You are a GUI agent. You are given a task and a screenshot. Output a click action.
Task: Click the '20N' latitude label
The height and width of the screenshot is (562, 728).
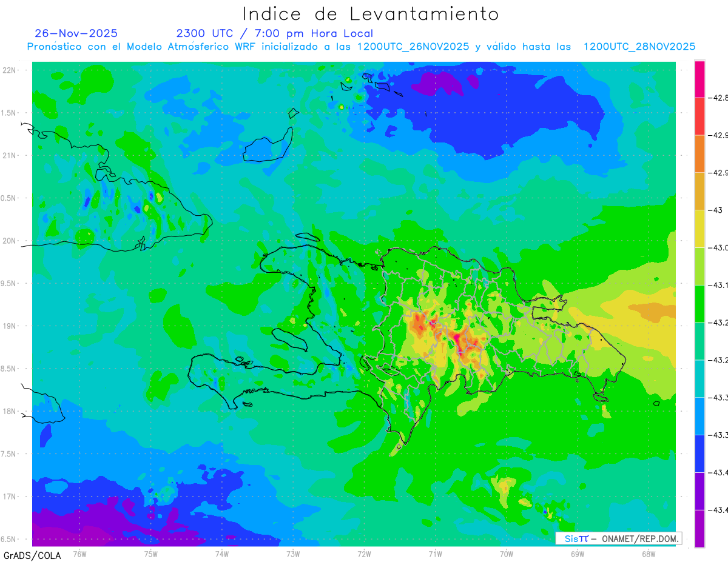tap(10, 241)
